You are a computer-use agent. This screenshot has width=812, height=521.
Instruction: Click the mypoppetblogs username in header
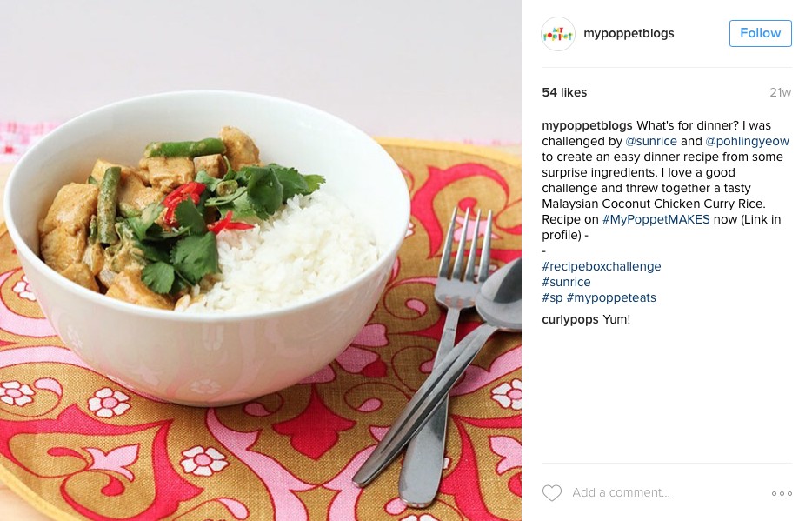click(x=629, y=33)
